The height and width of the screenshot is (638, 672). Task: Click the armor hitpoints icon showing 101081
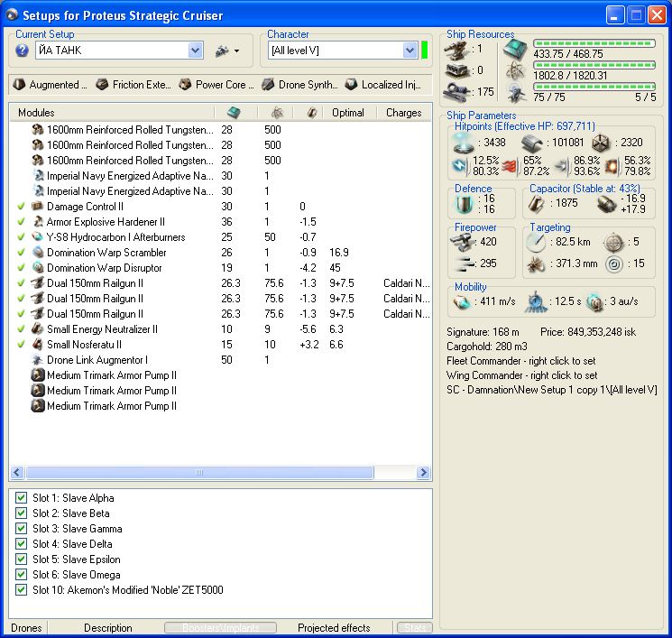(532, 143)
